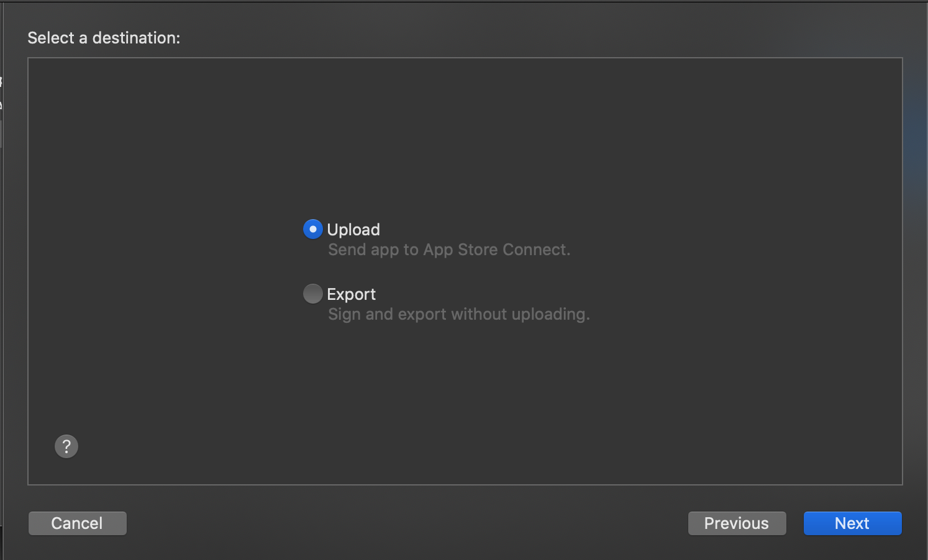Click the blue Next button to continue

[852, 523]
